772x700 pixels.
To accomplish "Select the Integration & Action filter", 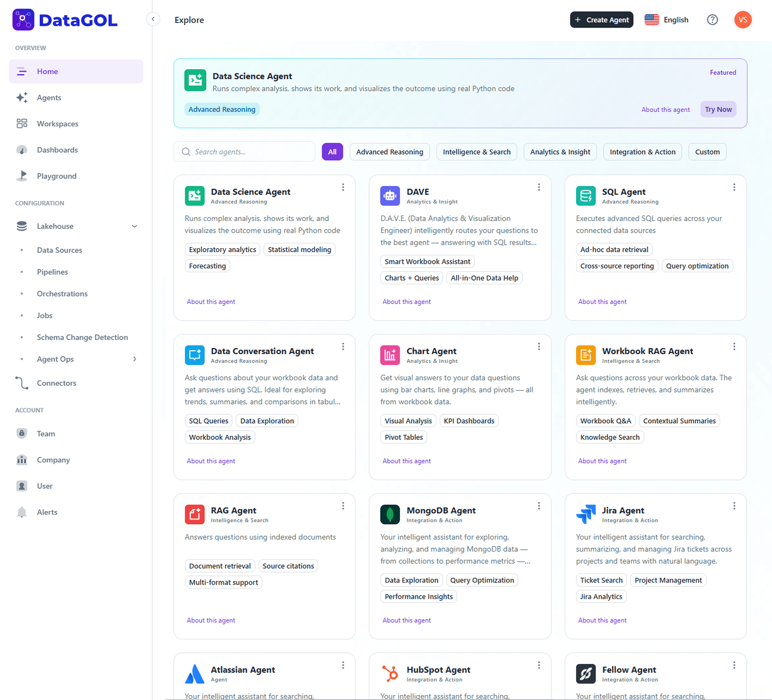I will (x=642, y=152).
